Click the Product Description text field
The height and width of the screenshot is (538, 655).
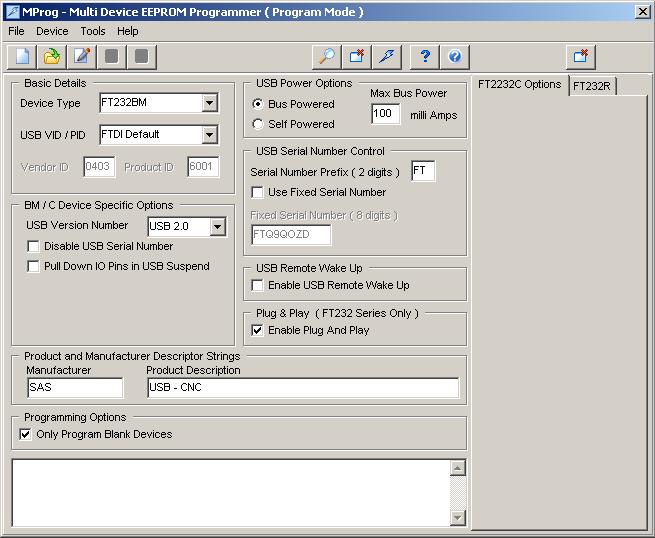tap(302, 387)
